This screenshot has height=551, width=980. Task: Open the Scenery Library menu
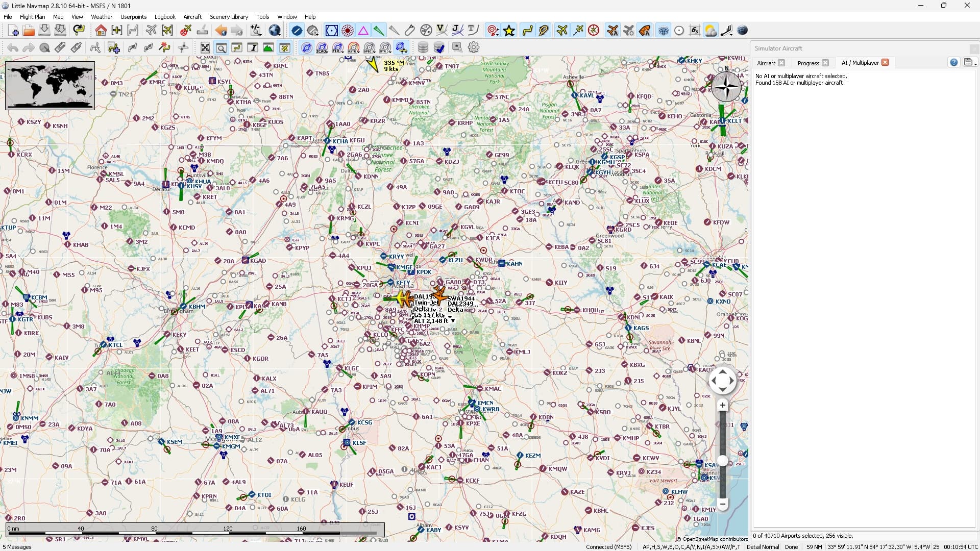(229, 17)
